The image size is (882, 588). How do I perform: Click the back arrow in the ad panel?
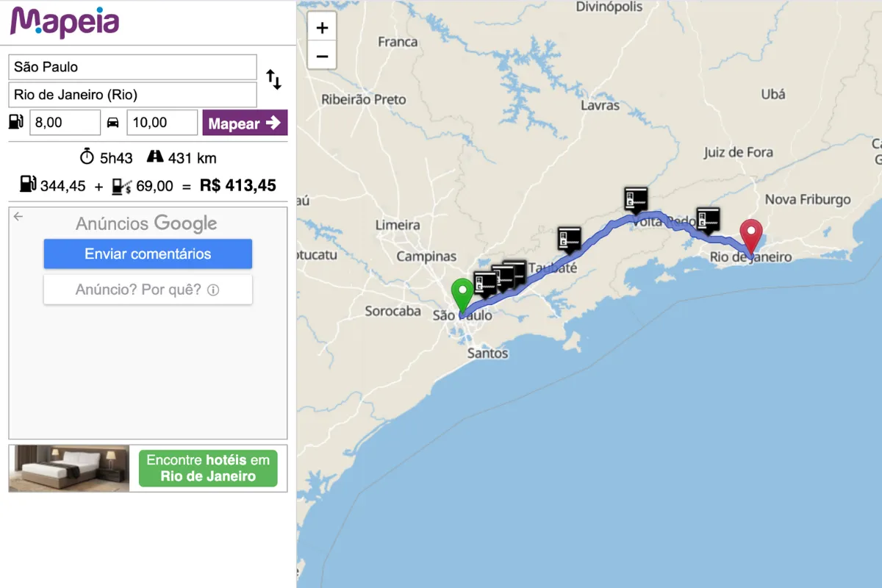click(x=18, y=217)
